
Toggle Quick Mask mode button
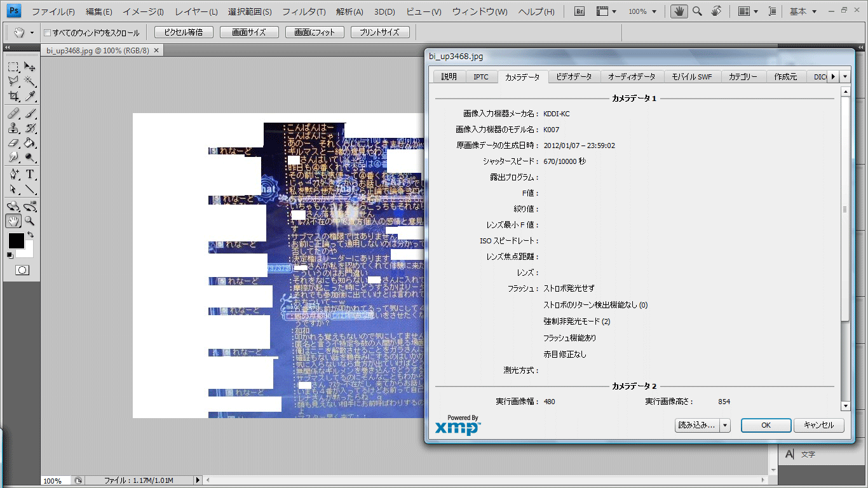22,270
